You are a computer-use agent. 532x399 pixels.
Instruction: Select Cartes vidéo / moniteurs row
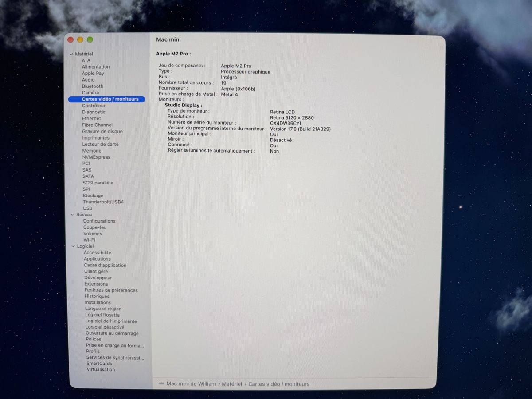pos(107,99)
